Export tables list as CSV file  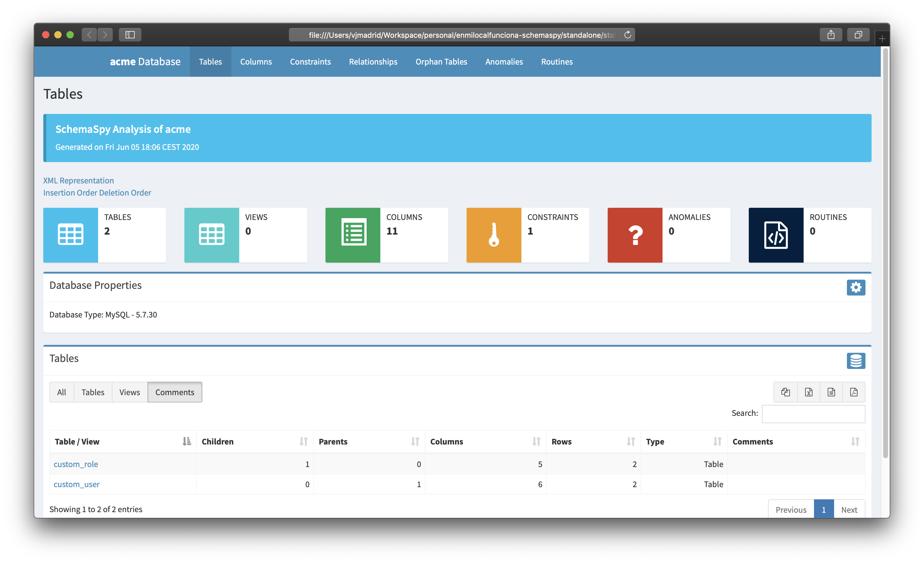tap(831, 392)
